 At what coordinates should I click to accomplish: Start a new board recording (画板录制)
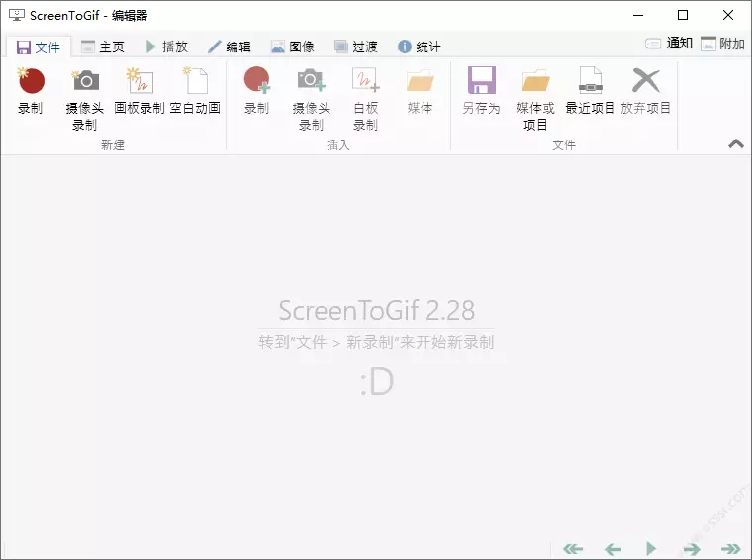click(140, 91)
